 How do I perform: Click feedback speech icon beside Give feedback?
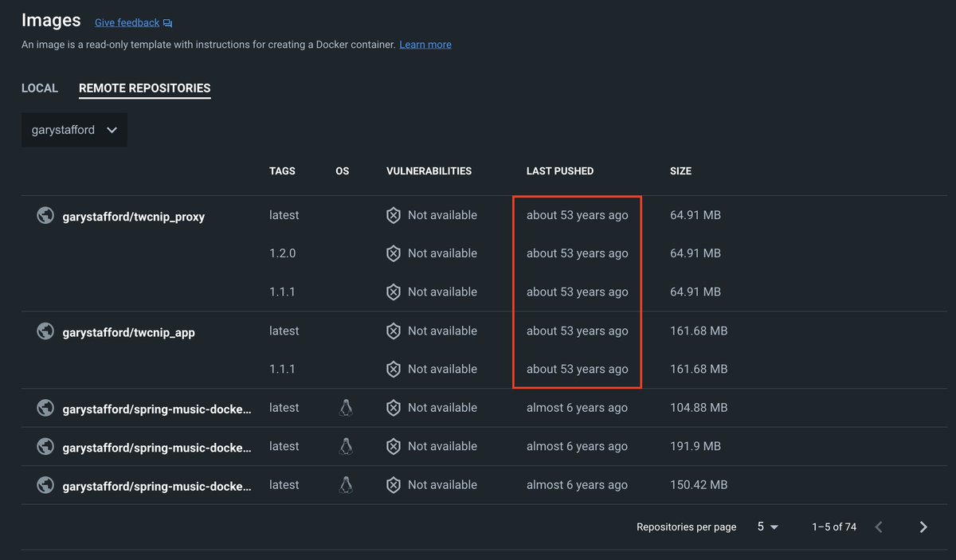click(167, 24)
